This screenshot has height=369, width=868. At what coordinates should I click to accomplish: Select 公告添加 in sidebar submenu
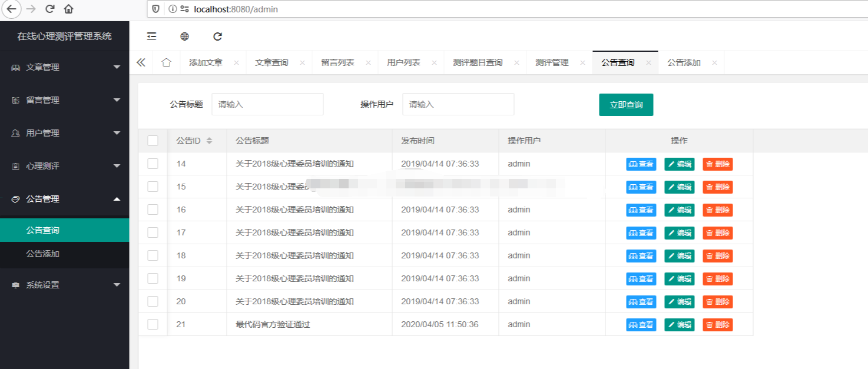65,254
